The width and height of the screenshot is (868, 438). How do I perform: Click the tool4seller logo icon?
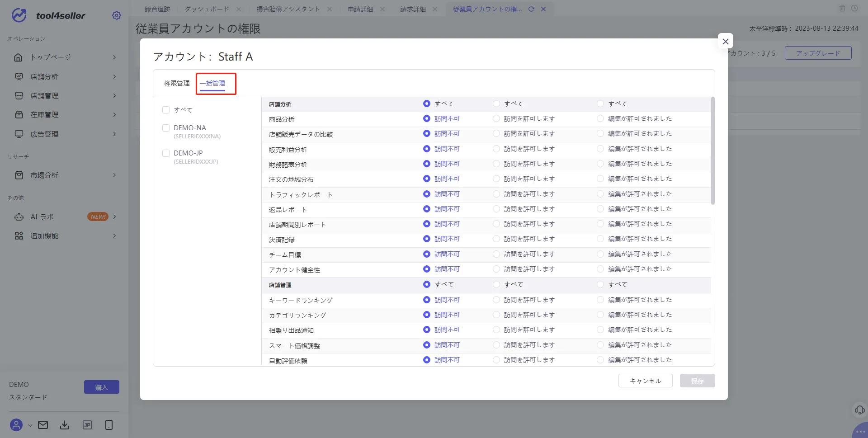point(19,15)
